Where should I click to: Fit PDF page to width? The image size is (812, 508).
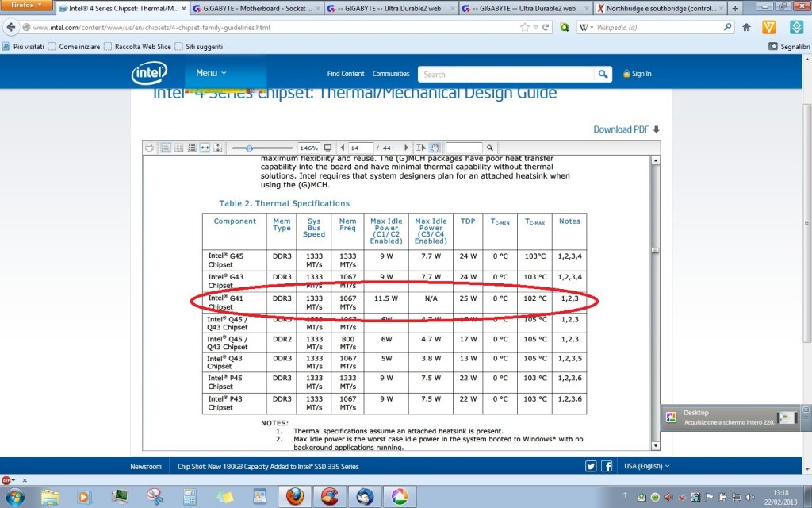[x=205, y=148]
